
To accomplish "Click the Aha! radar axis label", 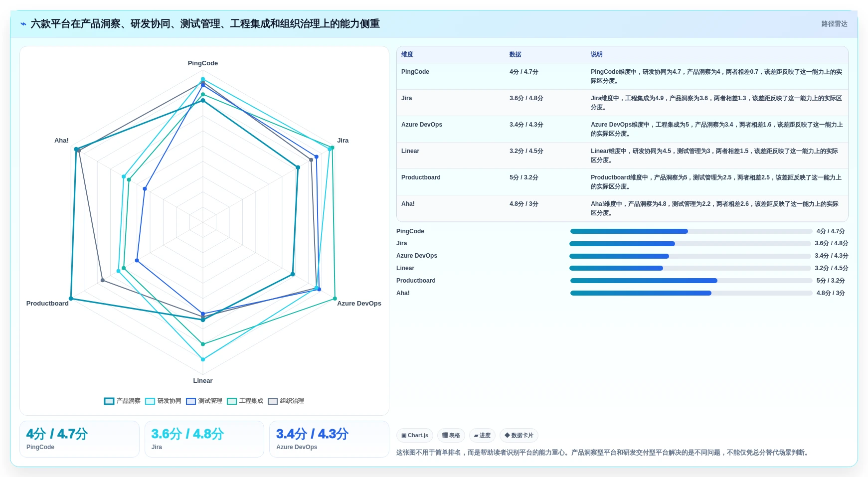I will coord(61,141).
